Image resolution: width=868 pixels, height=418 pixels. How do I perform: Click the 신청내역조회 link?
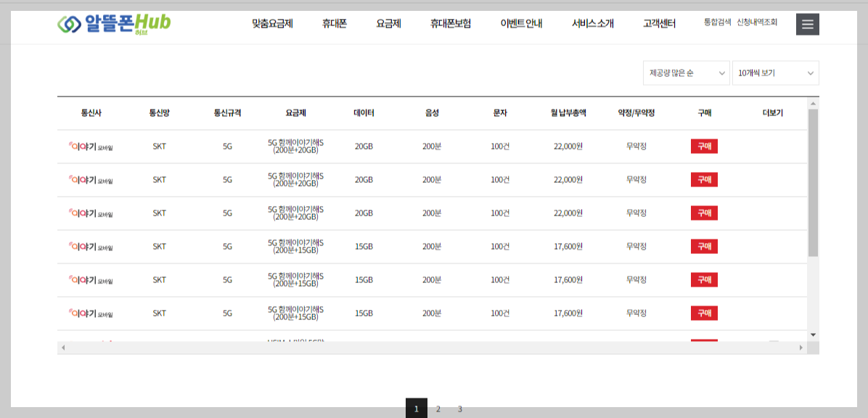757,22
